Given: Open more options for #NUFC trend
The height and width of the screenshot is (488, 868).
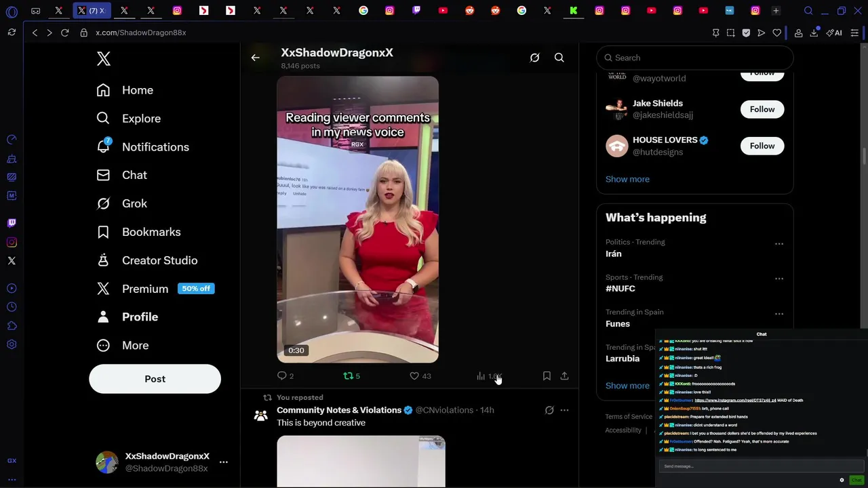Looking at the screenshot, I should (x=779, y=279).
